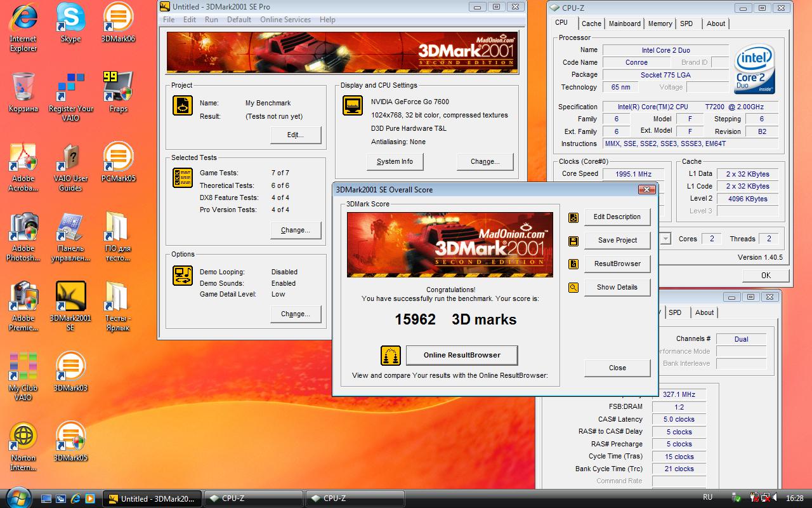Click the Project section document icon
This screenshot has width=812, height=508.
(x=183, y=105)
